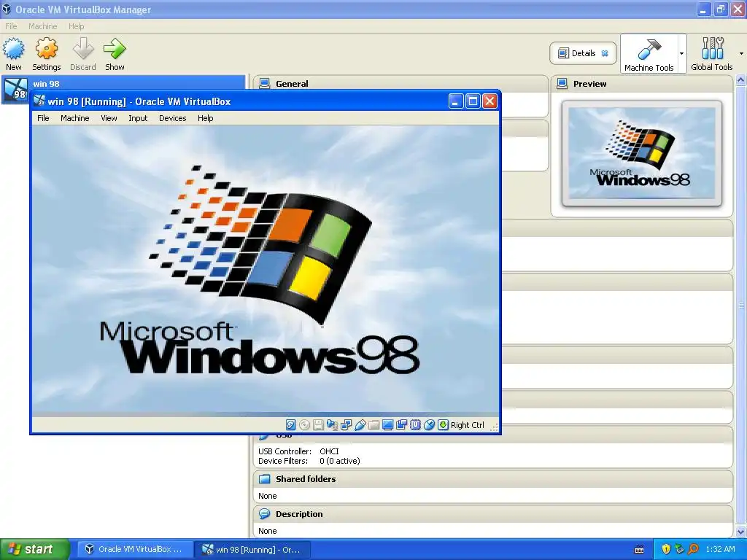Viewport: 747px width, 560px height.
Task: Open the File menu in VirtualBox Manager
Action: [11, 26]
